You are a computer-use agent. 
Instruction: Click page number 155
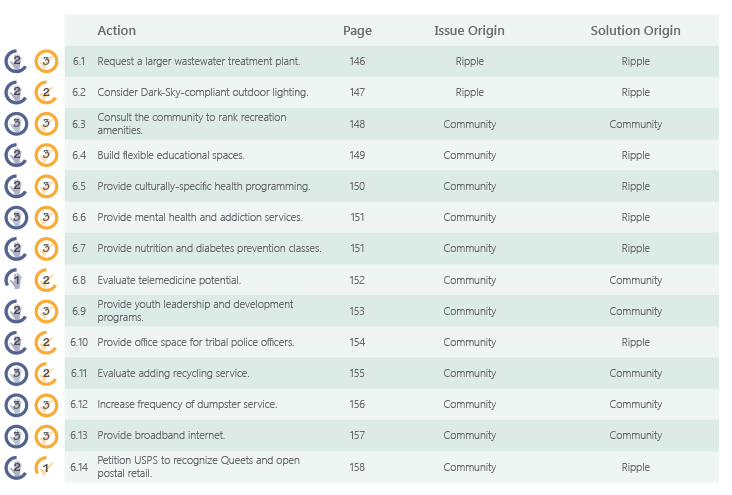click(357, 374)
